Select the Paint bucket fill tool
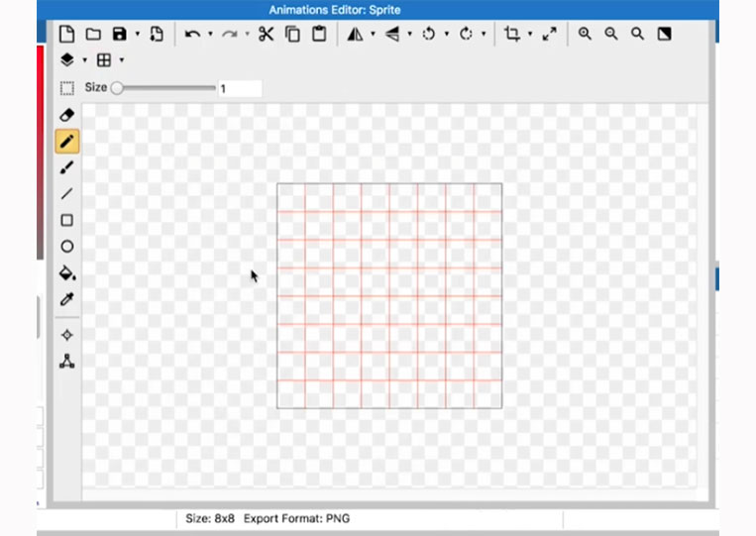Image resolution: width=756 pixels, height=536 pixels. pyautogui.click(x=67, y=273)
